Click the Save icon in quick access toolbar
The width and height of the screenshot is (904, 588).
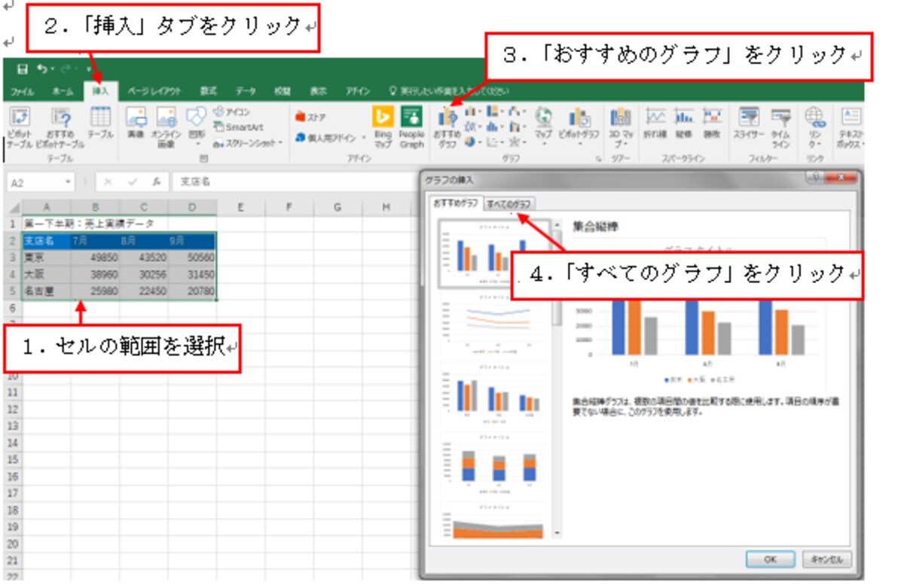pos(23,69)
